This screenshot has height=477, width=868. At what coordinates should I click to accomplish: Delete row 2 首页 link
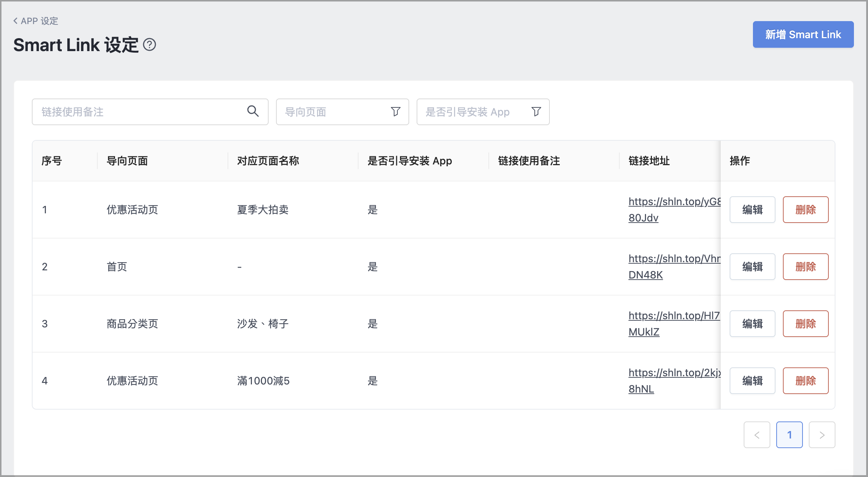click(806, 267)
